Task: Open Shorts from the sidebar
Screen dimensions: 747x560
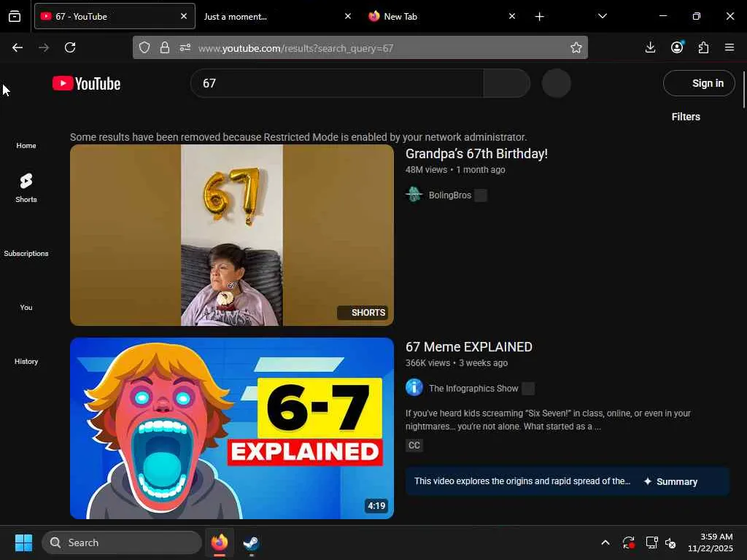Action: pos(26,187)
